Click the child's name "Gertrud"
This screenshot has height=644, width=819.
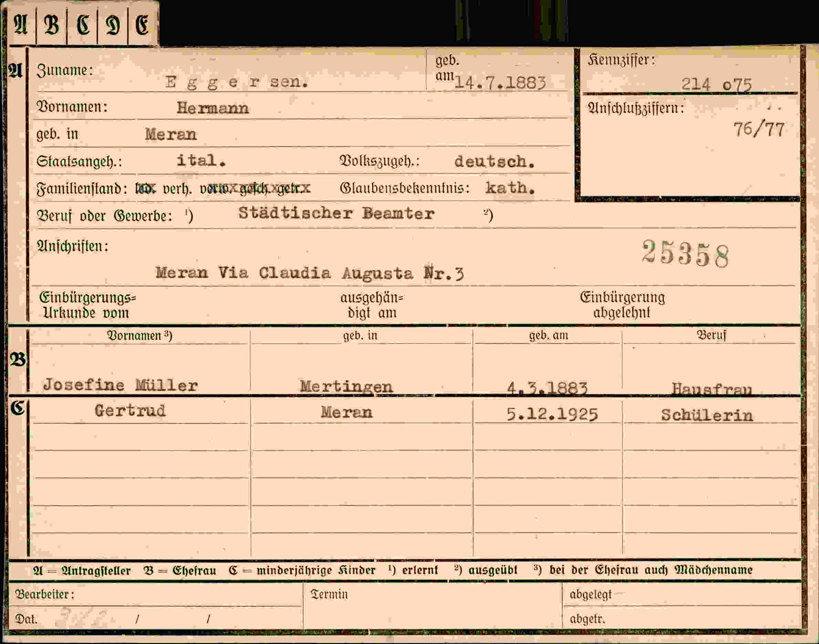click(x=130, y=411)
